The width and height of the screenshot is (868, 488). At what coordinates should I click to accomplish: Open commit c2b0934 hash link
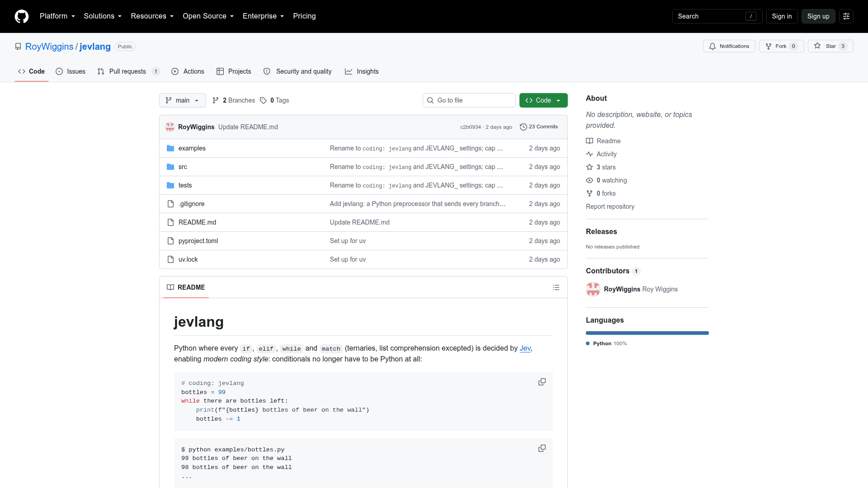tap(471, 127)
